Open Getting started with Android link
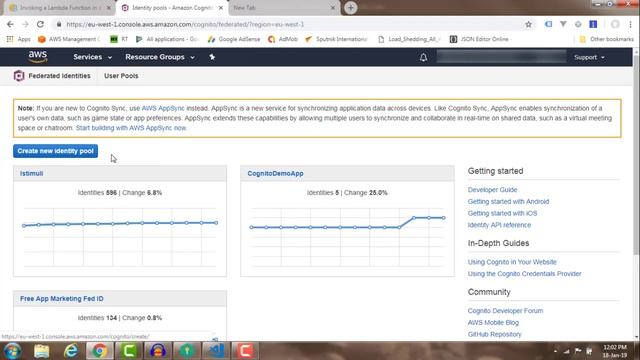 point(508,202)
